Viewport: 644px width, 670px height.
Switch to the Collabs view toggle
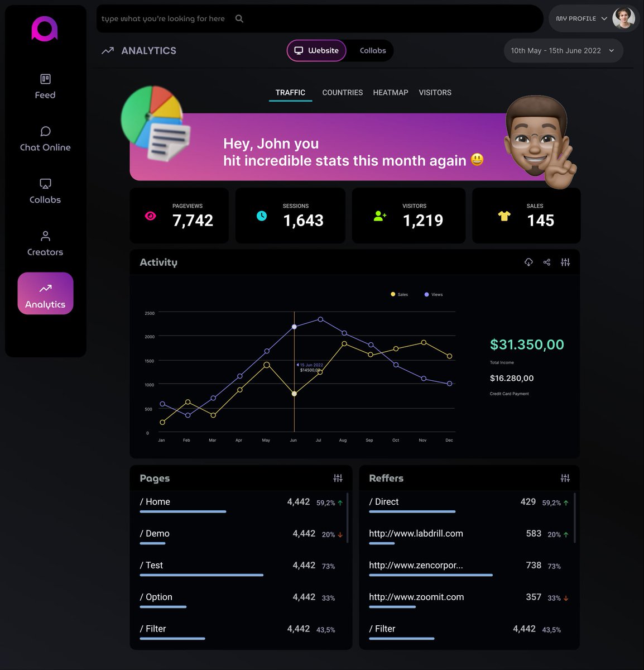coord(373,51)
